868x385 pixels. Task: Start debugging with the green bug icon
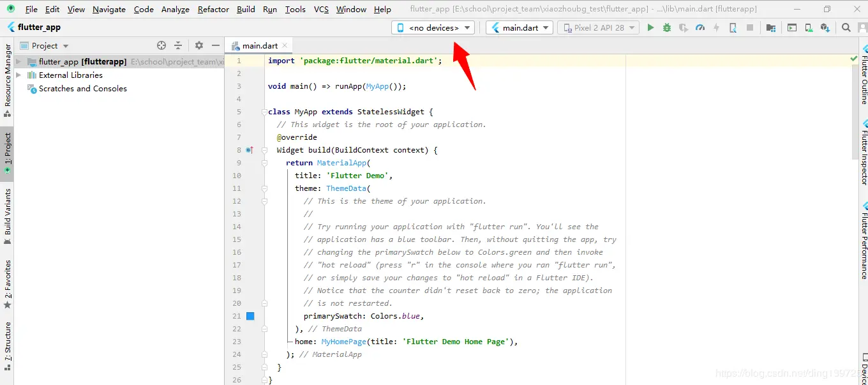667,27
